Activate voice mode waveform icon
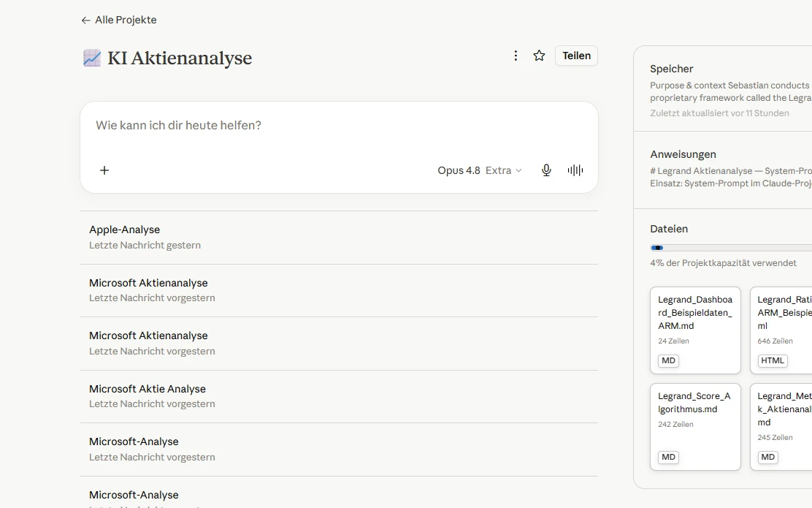The width and height of the screenshot is (812, 508). (x=575, y=170)
